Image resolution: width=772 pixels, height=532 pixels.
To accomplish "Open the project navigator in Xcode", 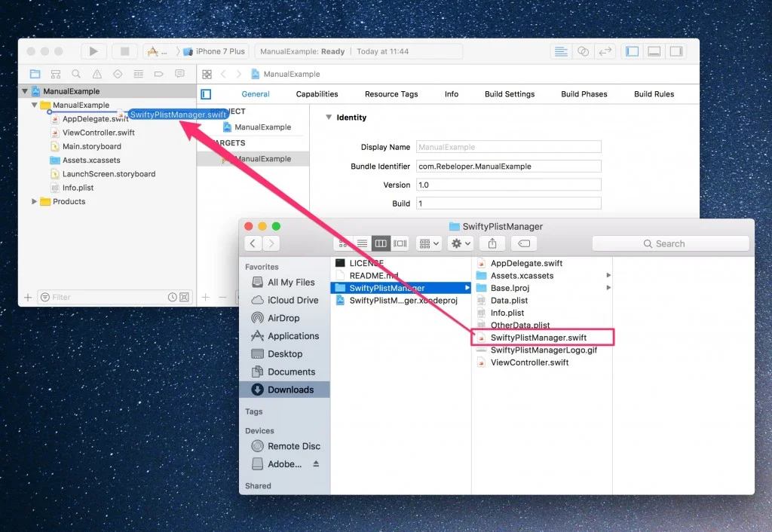I will (35, 74).
